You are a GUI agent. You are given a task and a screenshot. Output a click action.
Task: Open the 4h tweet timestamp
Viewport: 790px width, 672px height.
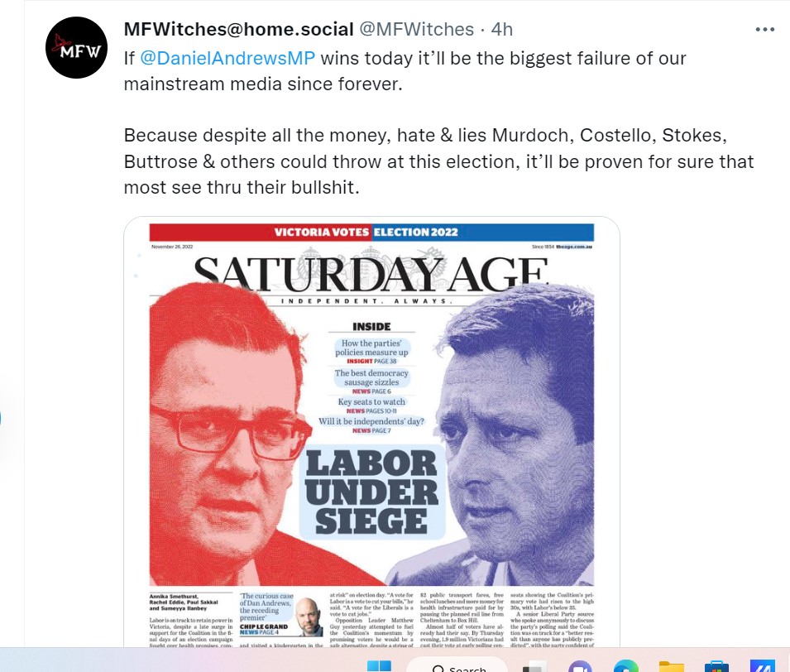pos(502,29)
